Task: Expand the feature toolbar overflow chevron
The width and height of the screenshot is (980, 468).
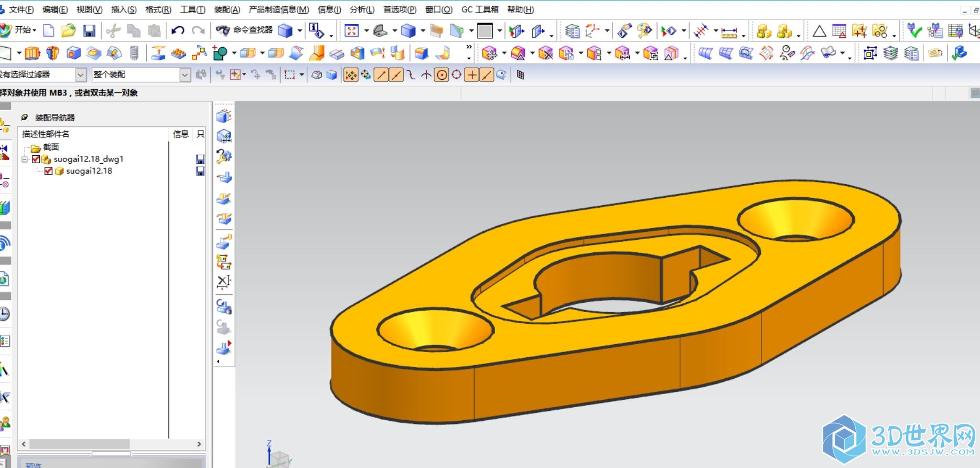Action: pos(469,48)
